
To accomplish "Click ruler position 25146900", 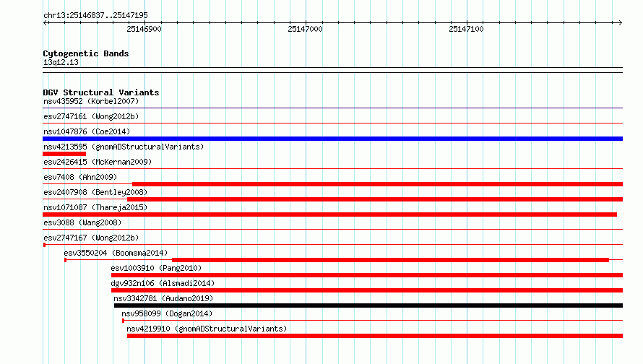I will (x=144, y=29).
